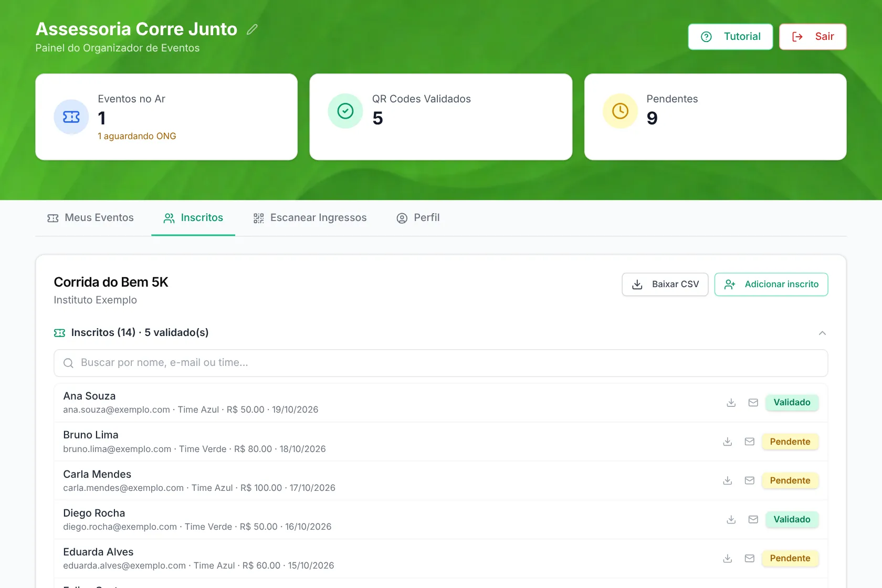The height and width of the screenshot is (588, 882).
Task: Click the Corrida do Bem 5K title
Action: (111, 282)
